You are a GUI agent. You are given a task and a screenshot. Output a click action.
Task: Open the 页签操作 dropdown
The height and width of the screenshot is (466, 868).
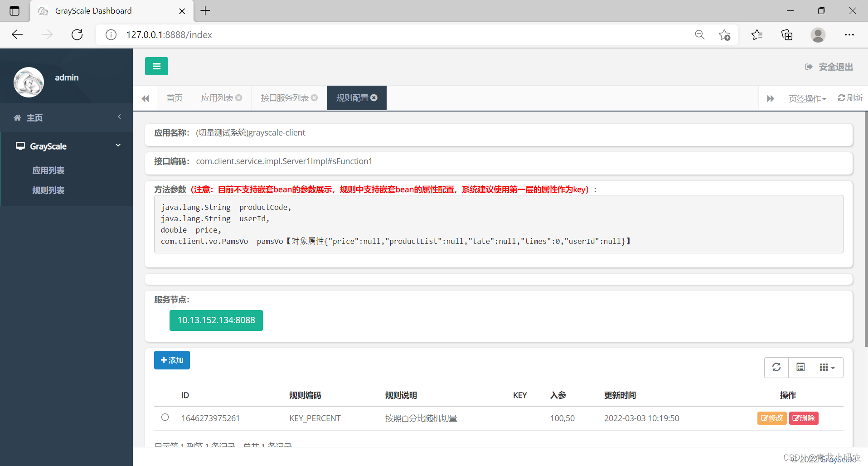(807, 98)
